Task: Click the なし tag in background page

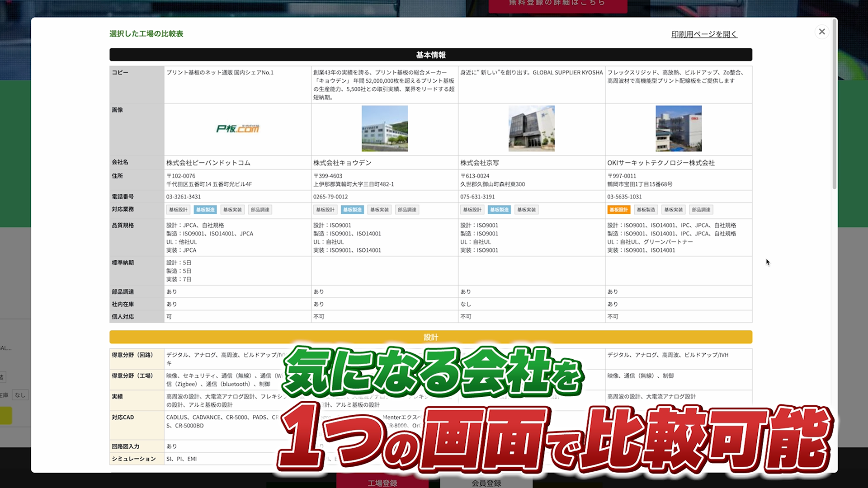Action: (x=20, y=395)
